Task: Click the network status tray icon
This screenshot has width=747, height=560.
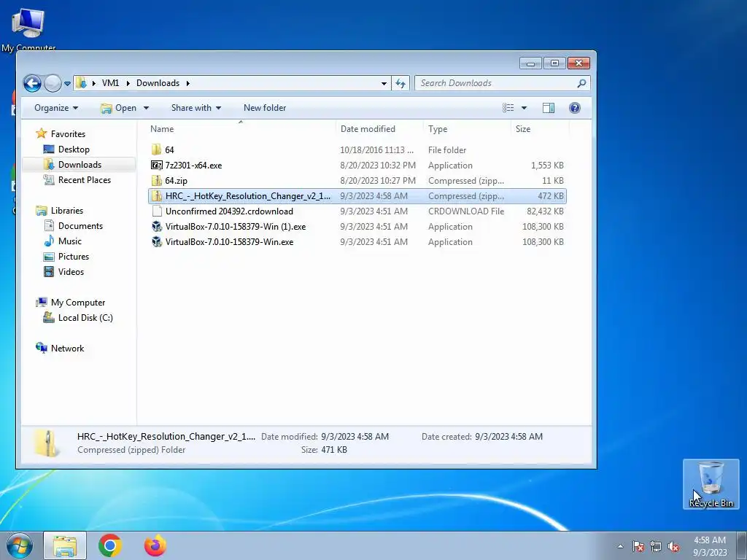Action: click(x=656, y=546)
